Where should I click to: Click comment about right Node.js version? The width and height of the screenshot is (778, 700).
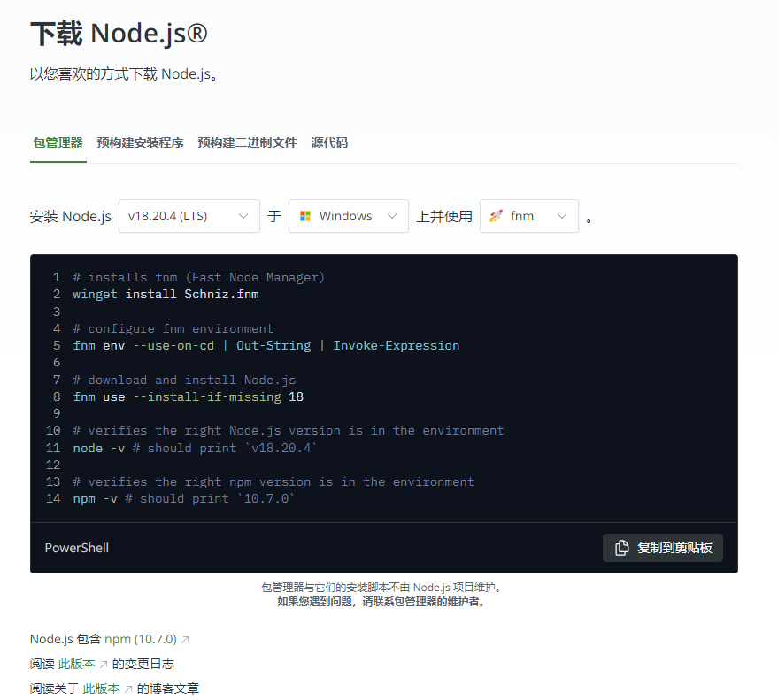(x=289, y=431)
